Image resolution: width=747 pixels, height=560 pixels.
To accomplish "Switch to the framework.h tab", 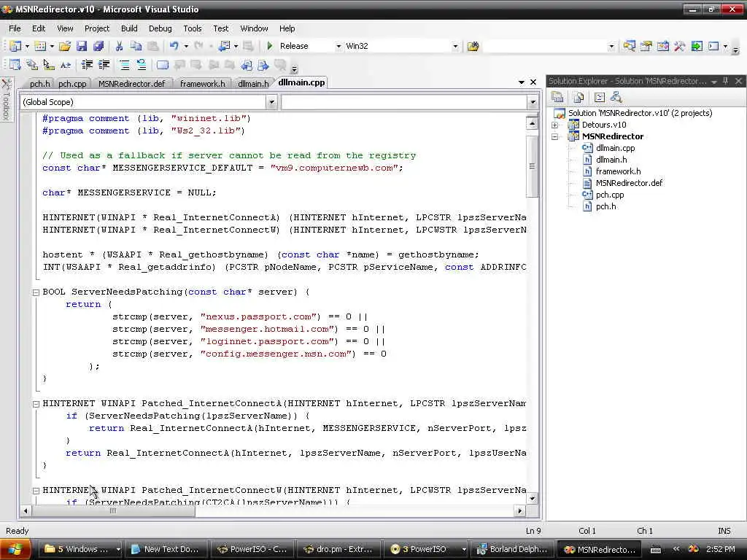I will pos(203,84).
